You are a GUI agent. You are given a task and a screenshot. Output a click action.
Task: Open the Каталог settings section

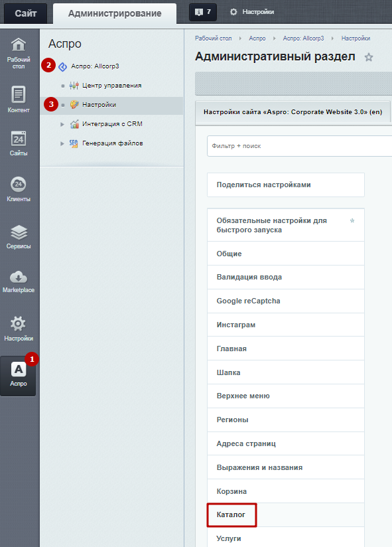[231, 514]
